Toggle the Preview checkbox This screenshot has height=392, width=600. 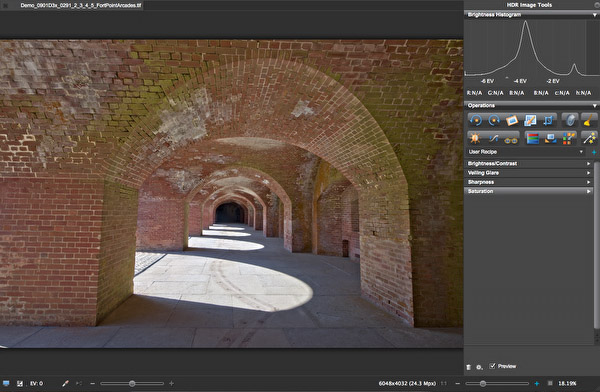point(492,366)
